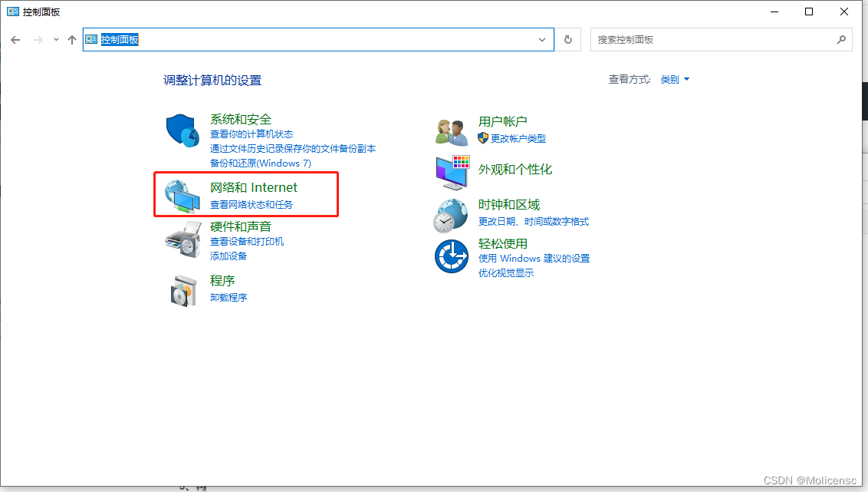This screenshot has height=492, width=868.
Task: Click the 硬件和声音 printer icon
Action: (183, 239)
